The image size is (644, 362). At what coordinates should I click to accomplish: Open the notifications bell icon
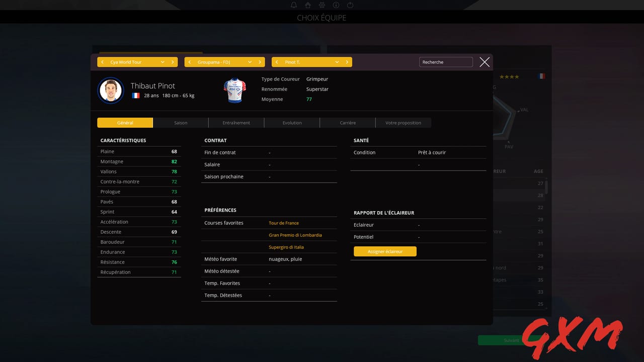pyautogui.click(x=294, y=5)
